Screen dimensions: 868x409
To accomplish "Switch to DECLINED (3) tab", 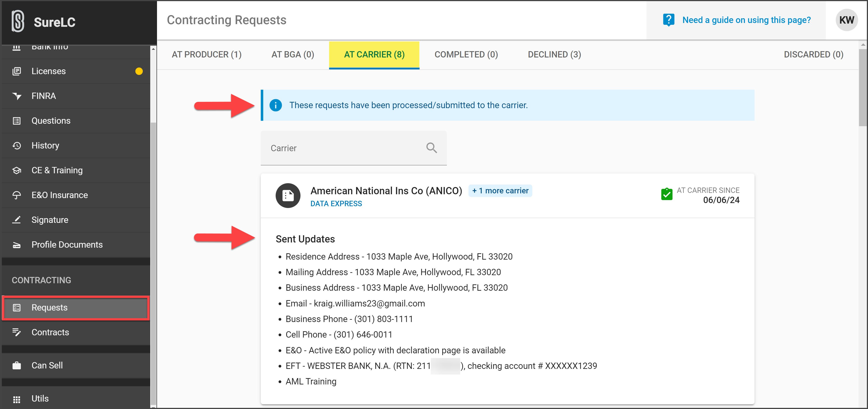I will coord(554,55).
